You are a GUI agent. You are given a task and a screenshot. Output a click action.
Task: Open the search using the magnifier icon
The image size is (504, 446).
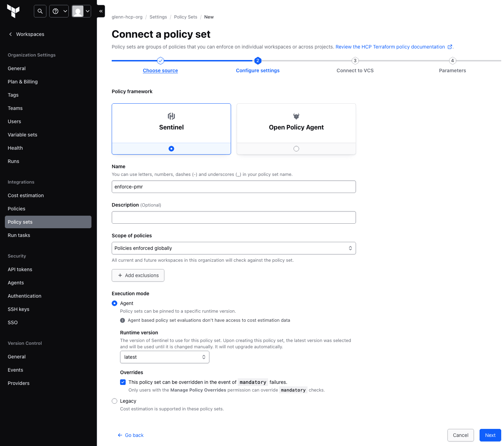[x=40, y=11]
